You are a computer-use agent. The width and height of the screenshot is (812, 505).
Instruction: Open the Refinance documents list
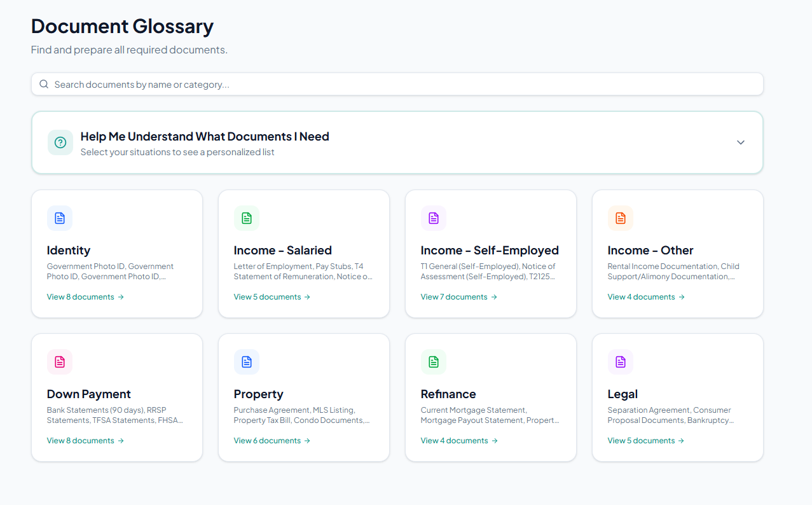click(458, 440)
